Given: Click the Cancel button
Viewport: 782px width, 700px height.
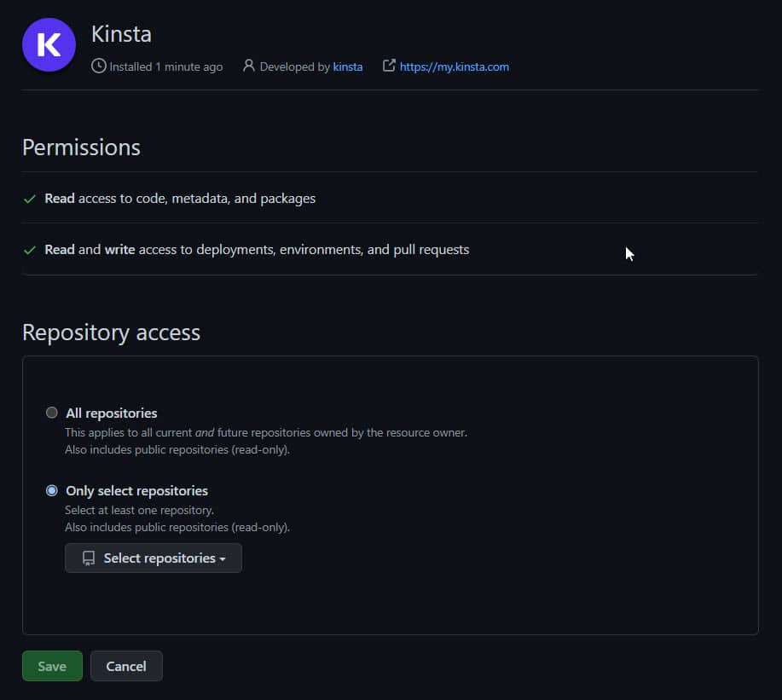Looking at the screenshot, I should tap(126, 666).
